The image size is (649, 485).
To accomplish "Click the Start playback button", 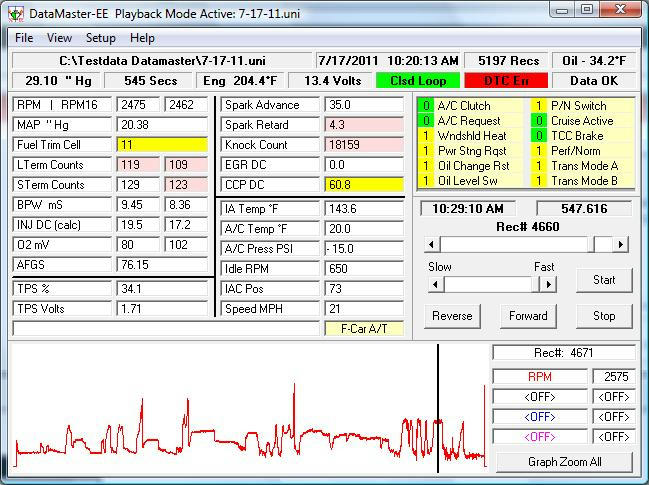I will 604,280.
